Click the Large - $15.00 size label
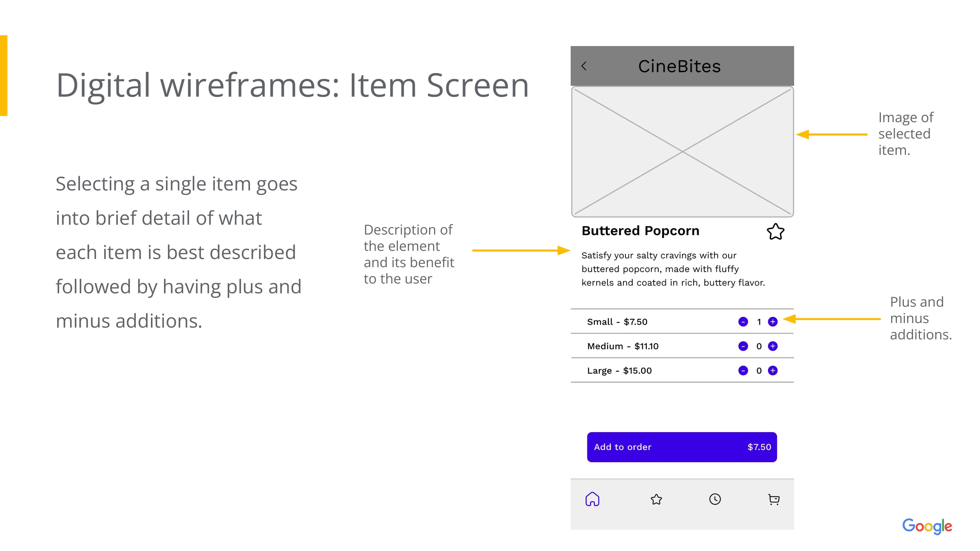980x551 pixels. [x=619, y=370]
